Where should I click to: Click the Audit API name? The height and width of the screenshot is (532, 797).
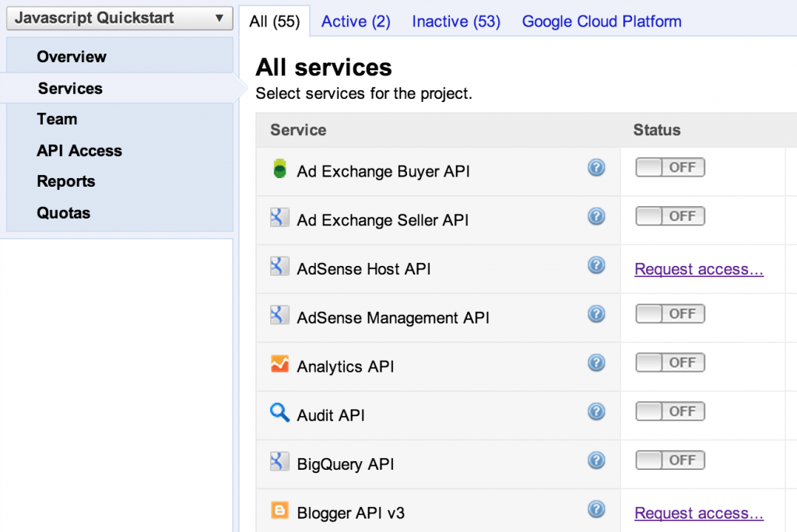coord(331,415)
